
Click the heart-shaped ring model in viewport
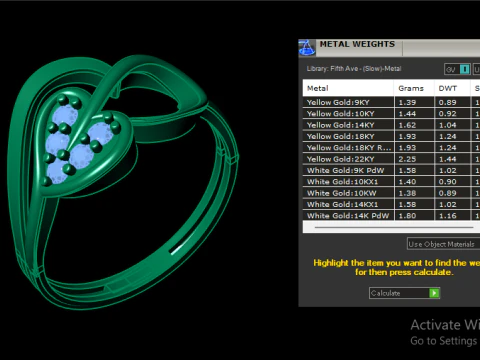tap(123, 183)
